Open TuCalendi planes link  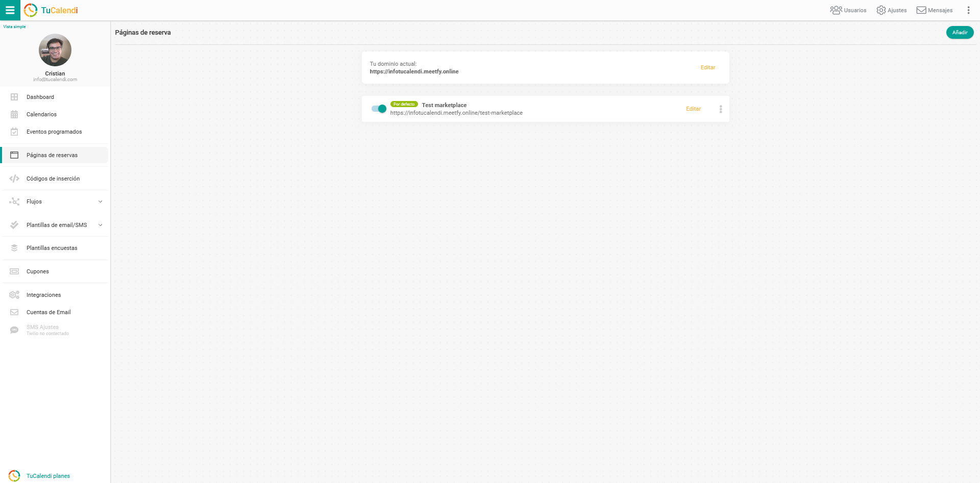pyautogui.click(x=48, y=476)
